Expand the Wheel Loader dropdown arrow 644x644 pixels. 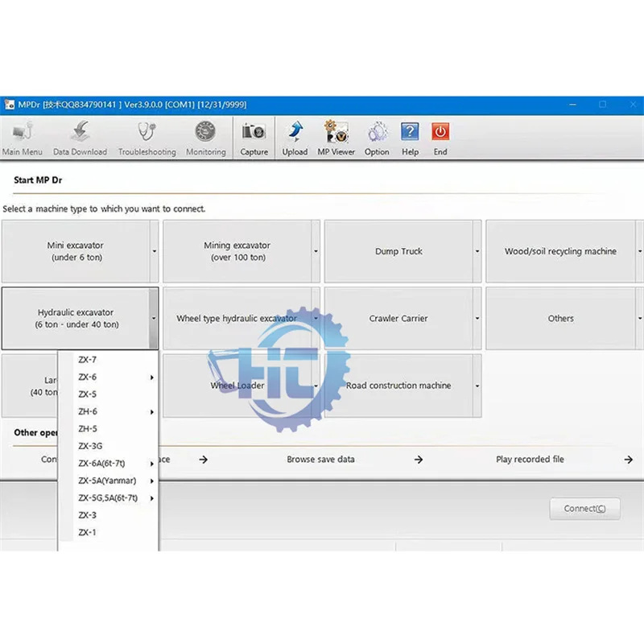[x=316, y=386]
